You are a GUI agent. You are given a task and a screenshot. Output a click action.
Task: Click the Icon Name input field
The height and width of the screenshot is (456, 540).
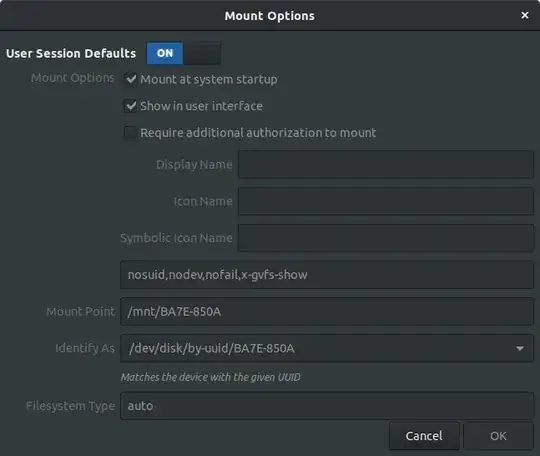(386, 201)
